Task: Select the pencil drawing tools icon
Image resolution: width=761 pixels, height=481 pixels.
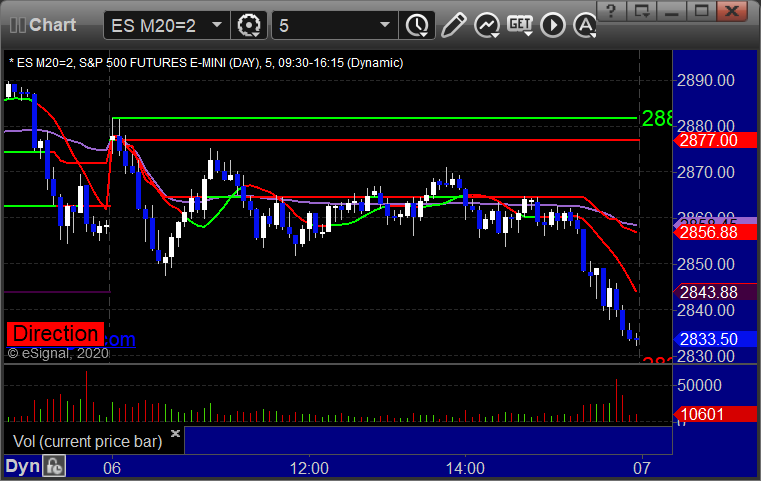Action: (453, 25)
